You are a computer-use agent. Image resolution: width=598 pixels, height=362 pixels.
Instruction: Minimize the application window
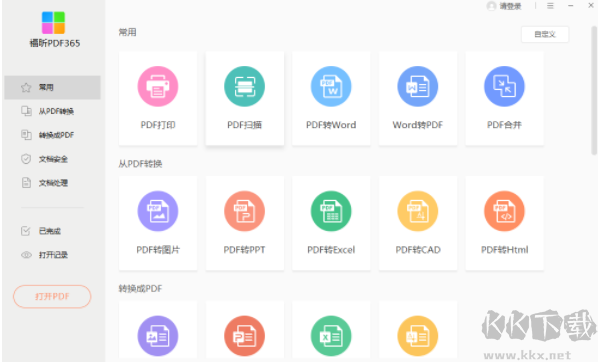[571, 6]
